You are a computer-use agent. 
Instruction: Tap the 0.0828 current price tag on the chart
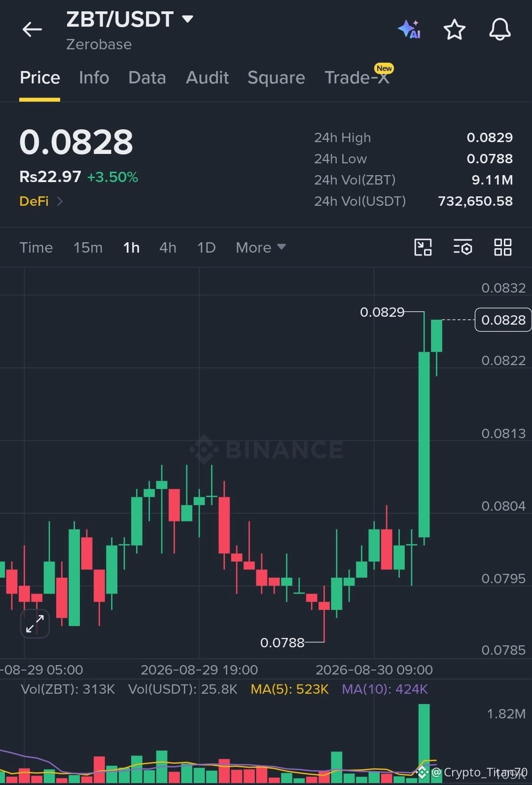pos(503,320)
